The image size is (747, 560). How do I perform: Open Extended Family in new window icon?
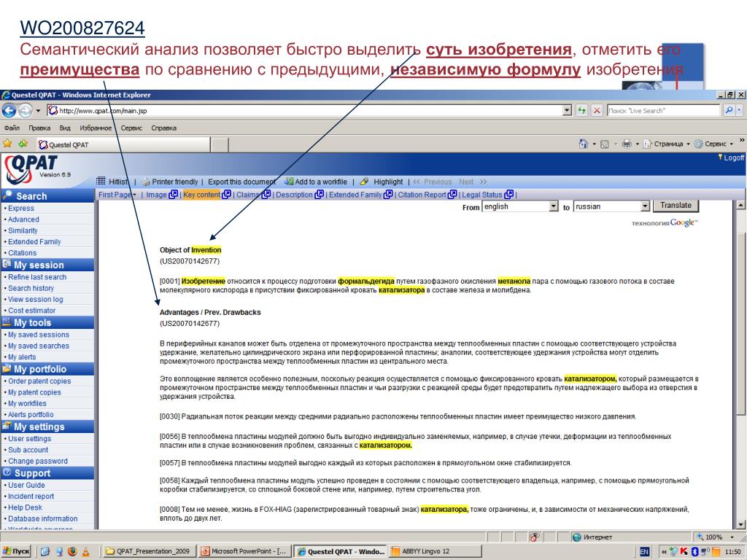[x=388, y=194]
